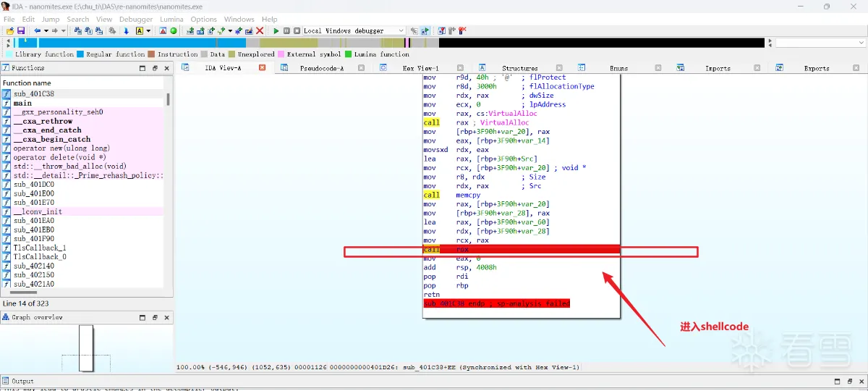
Task: Click the Save database icon
Action: pos(21,31)
